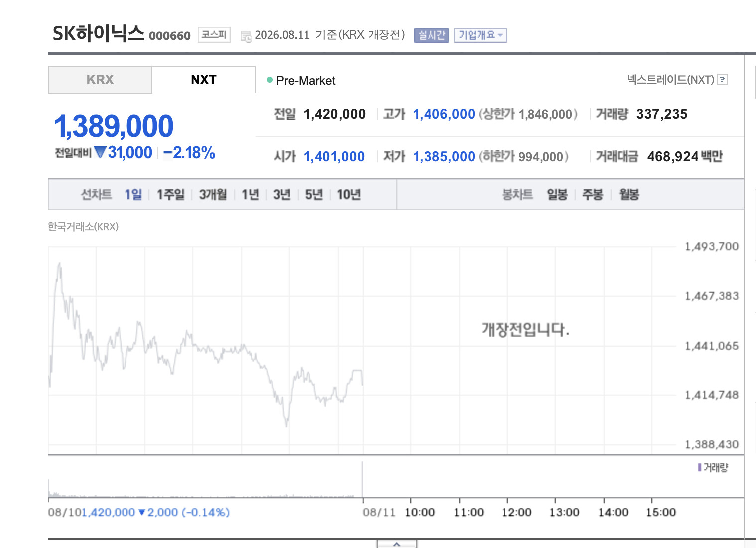Open the 넥스트레이드(NXT) help icon
Viewport: 756px width, 548px height.
coord(723,79)
